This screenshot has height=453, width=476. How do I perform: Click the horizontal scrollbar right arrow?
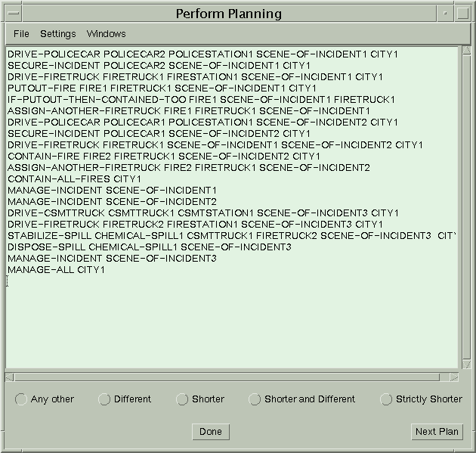click(x=453, y=377)
